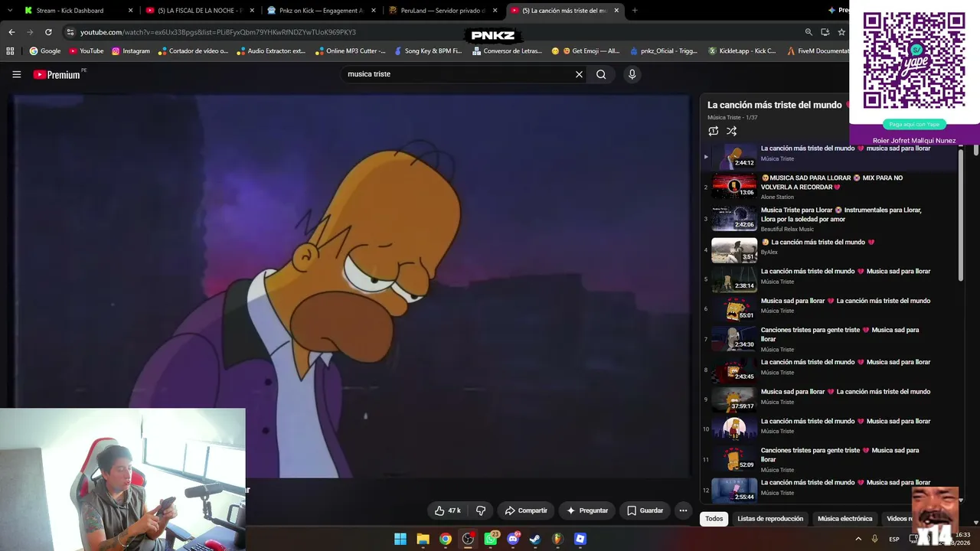Viewport: 980px width, 551px height.
Task: Open File Explorer from taskbar
Action: [x=423, y=539]
